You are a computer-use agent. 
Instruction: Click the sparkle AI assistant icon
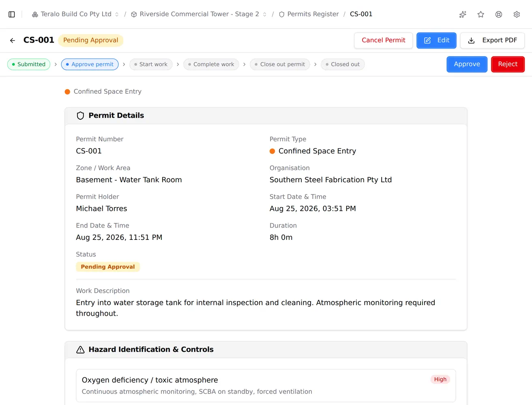pyautogui.click(x=463, y=14)
